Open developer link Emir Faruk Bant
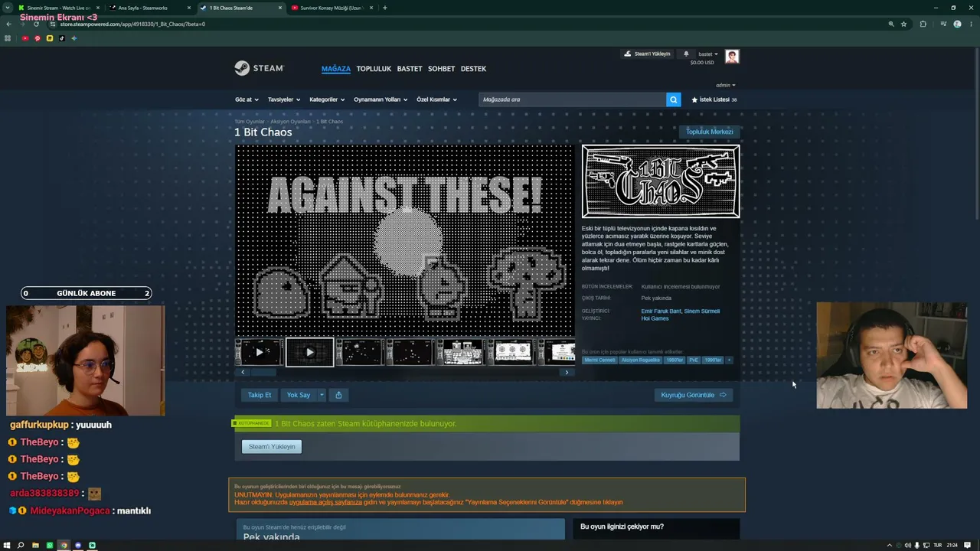The height and width of the screenshot is (551, 980). click(661, 311)
